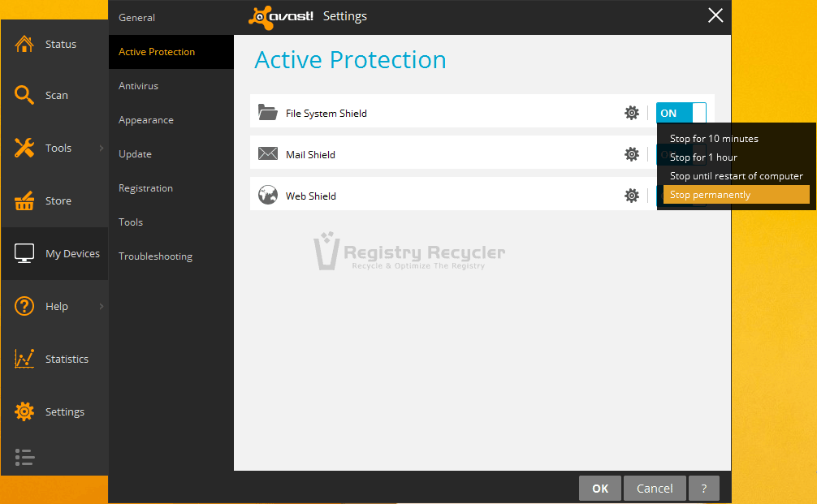This screenshot has height=504, width=817.
Task: Open Mail Shield gear settings
Action: click(x=632, y=154)
